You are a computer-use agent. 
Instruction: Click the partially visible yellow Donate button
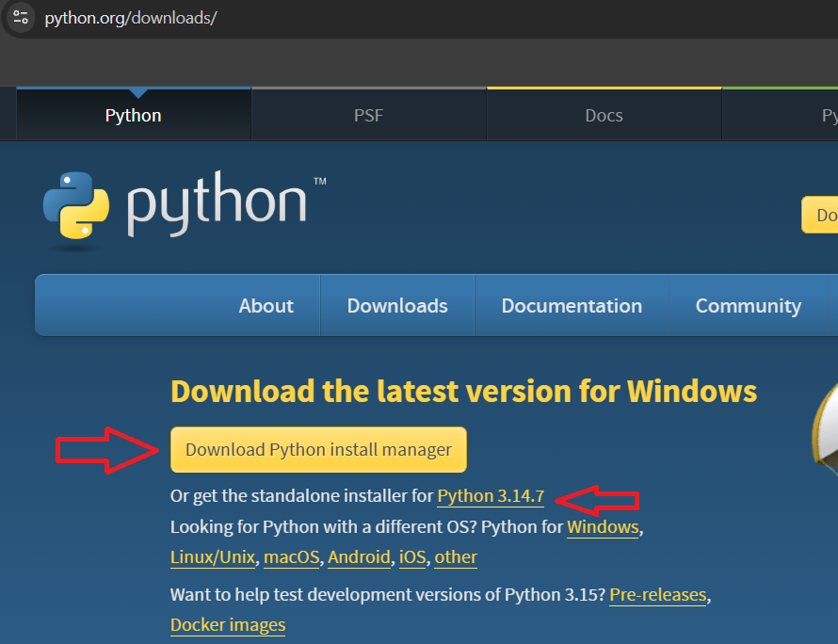[x=820, y=215]
